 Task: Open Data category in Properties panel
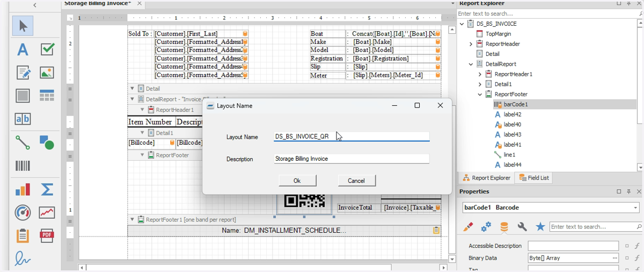tap(504, 227)
